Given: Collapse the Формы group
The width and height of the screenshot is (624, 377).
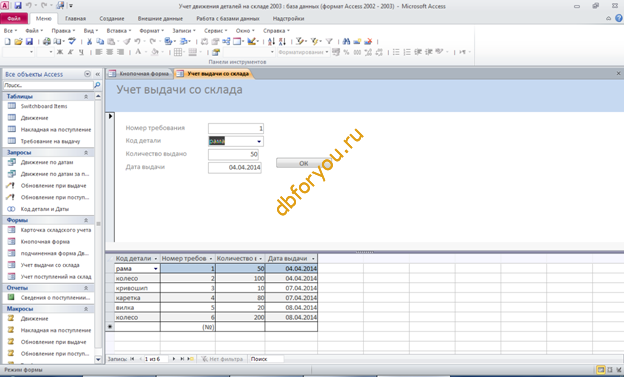Looking at the screenshot, I should [86, 221].
